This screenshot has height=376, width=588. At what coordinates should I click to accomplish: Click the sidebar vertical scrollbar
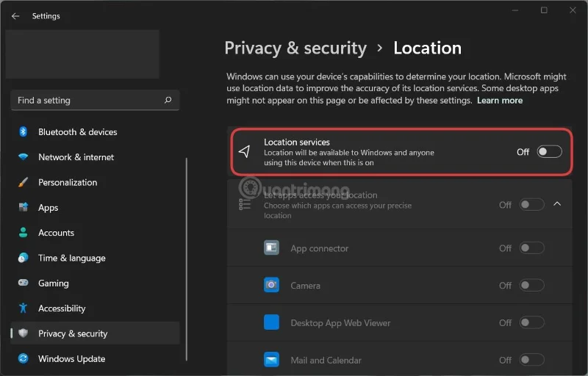[x=187, y=259]
